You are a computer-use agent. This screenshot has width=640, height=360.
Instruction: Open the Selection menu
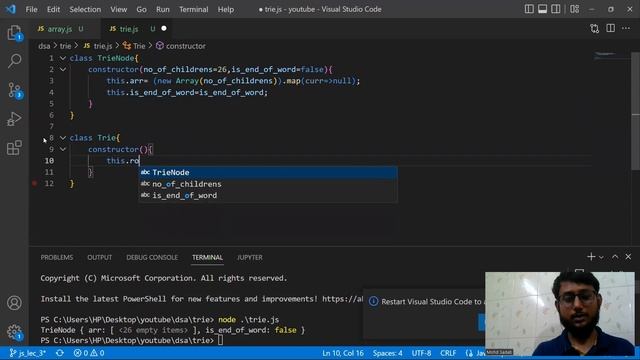click(x=85, y=9)
